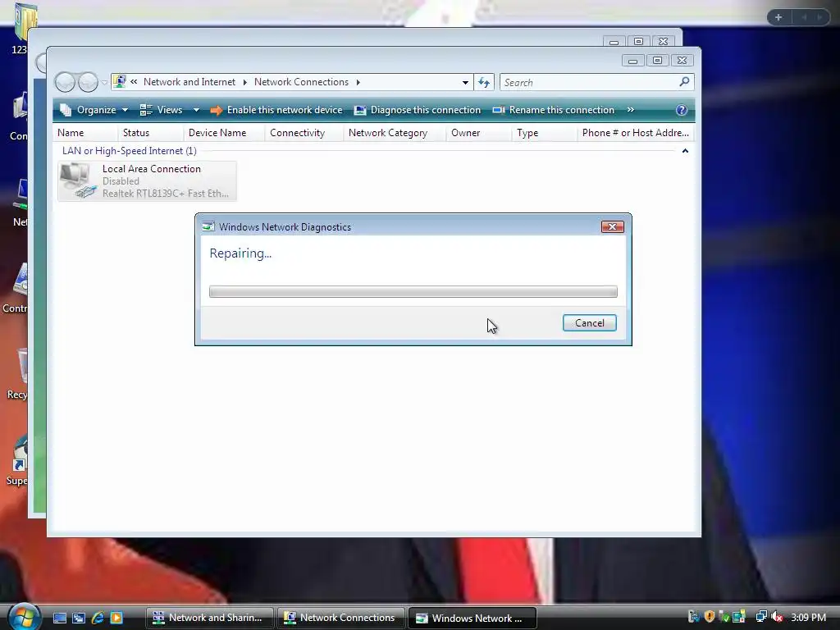Viewport: 840px width, 630px height.
Task: Click Diagnose this connection
Action: (418, 110)
